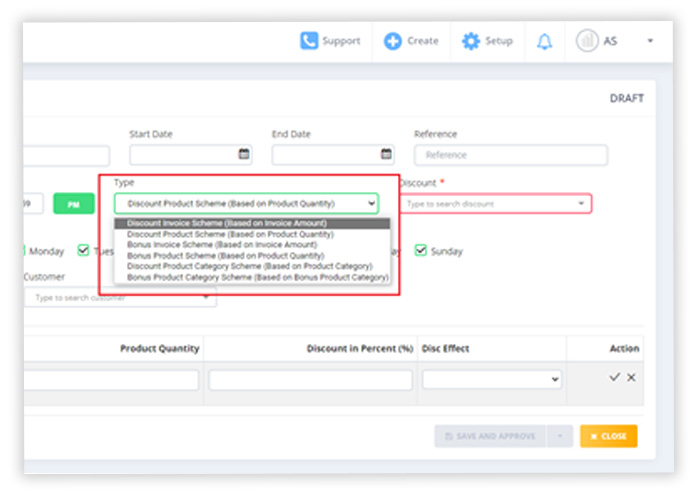Open Setup via the gear icon
Screen dimensions: 699x492
pos(471,41)
